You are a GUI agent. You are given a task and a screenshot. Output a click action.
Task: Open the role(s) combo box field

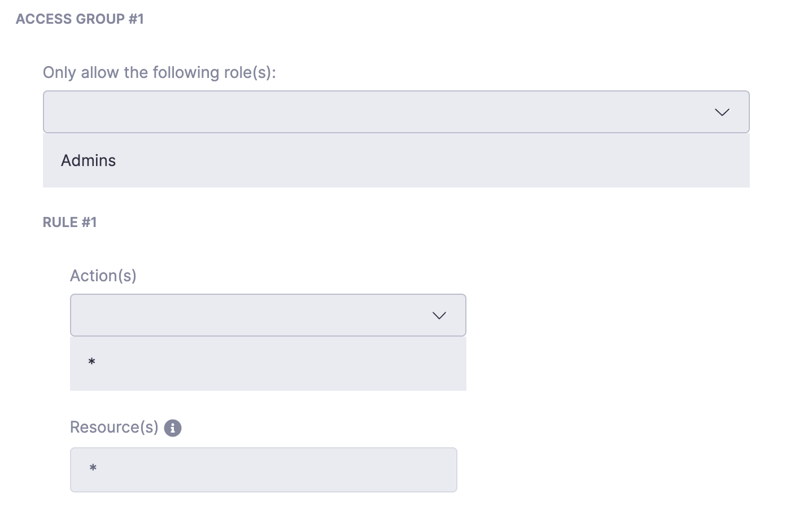click(373, 112)
